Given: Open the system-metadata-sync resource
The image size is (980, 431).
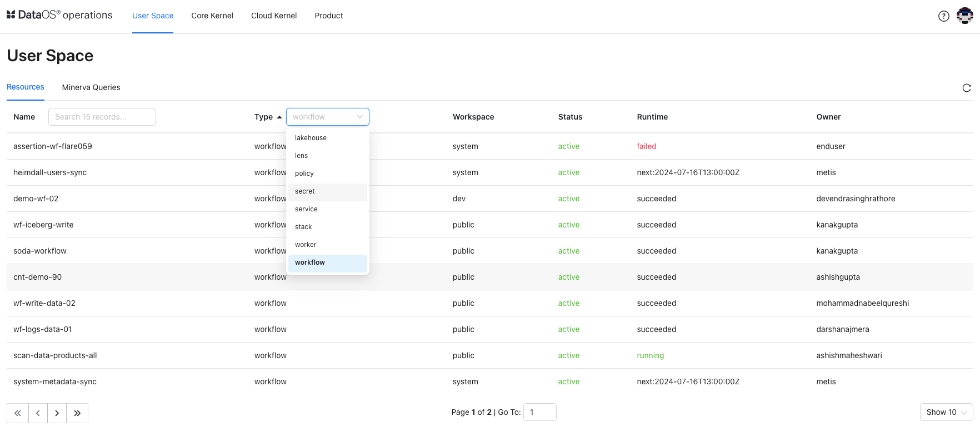Looking at the screenshot, I should point(55,382).
